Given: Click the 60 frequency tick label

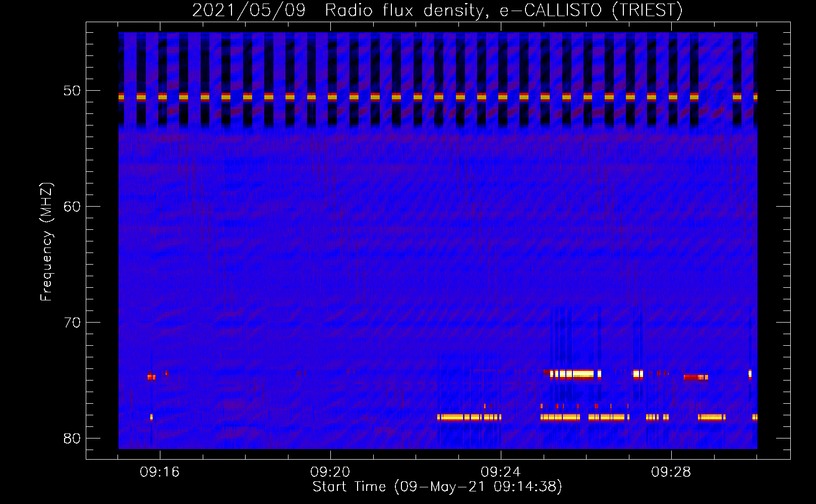Looking at the screenshot, I should 73,207.
